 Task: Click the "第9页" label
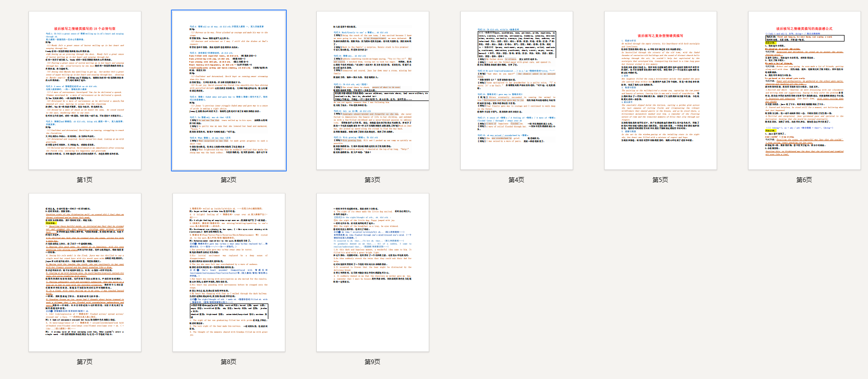[x=373, y=362]
